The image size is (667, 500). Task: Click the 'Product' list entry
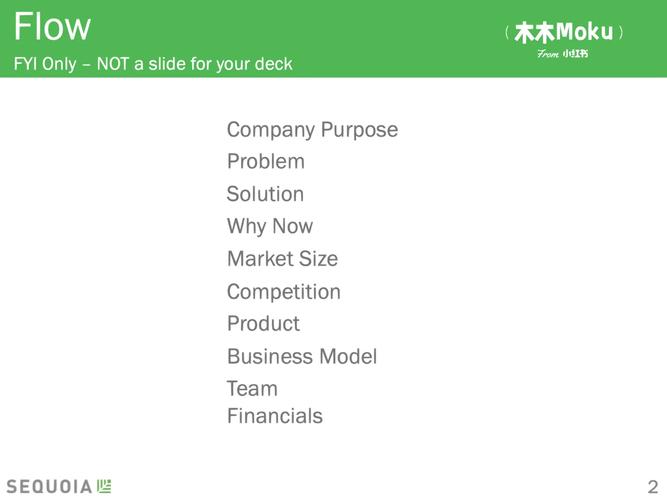click(263, 324)
